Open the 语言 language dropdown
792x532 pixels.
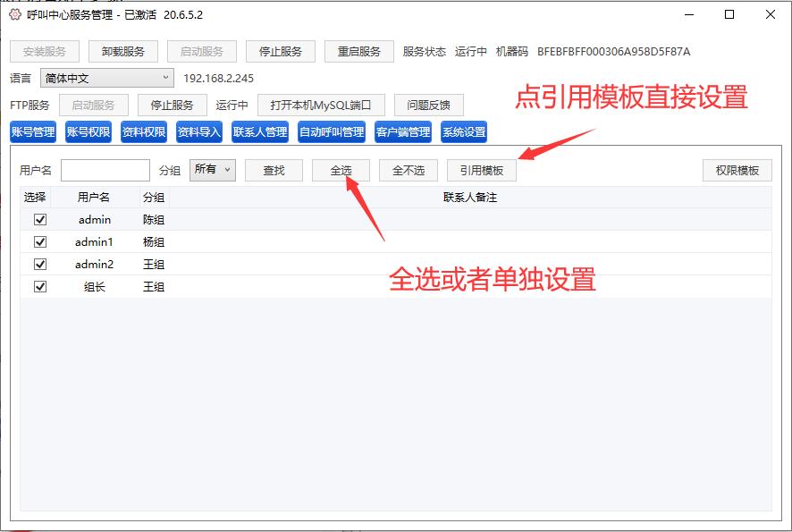107,79
